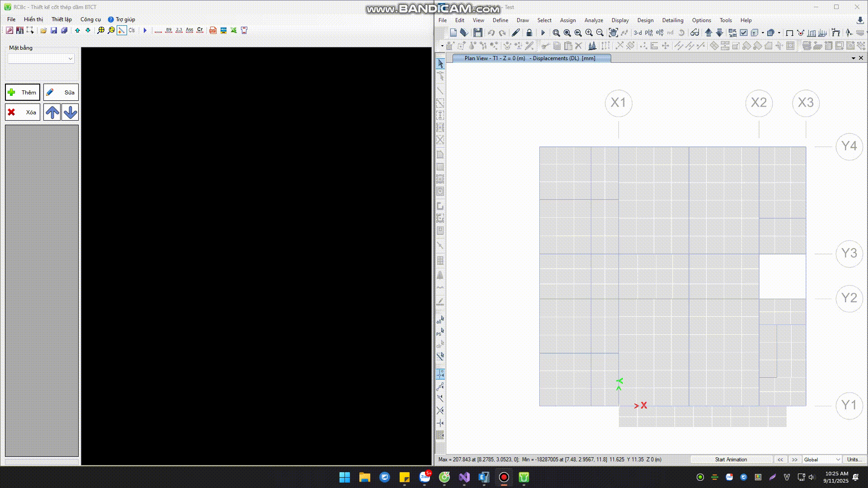868x488 pixels.
Task: Select the Plan View T1 Displacements tab
Action: coord(532,58)
